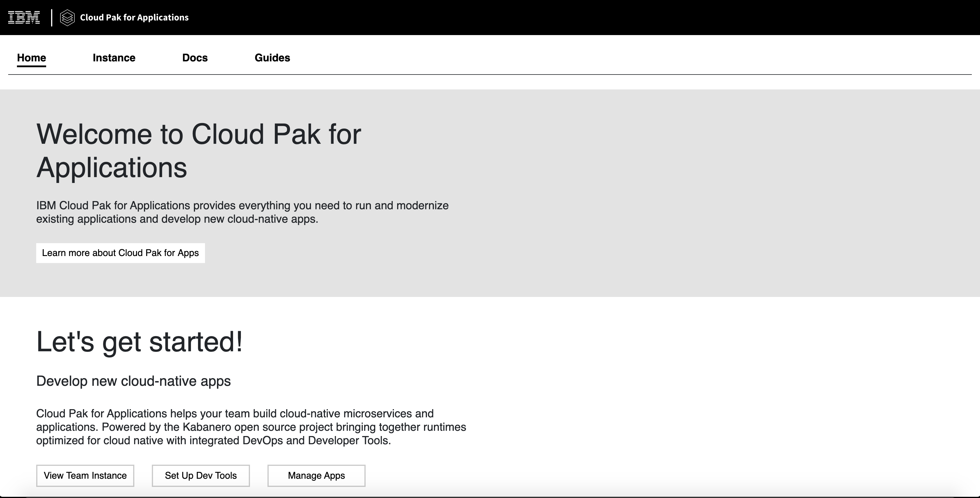Click the View Team Instance button
This screenshot has width=980, height=498.
click(x=85, y=475)
